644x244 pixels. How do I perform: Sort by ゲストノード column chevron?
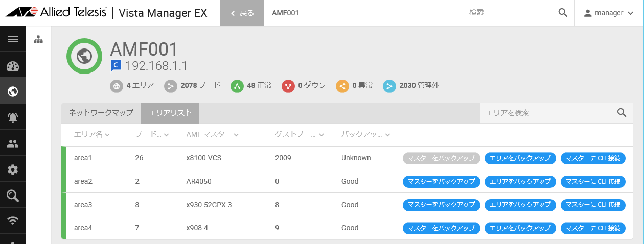coord(321,135)
